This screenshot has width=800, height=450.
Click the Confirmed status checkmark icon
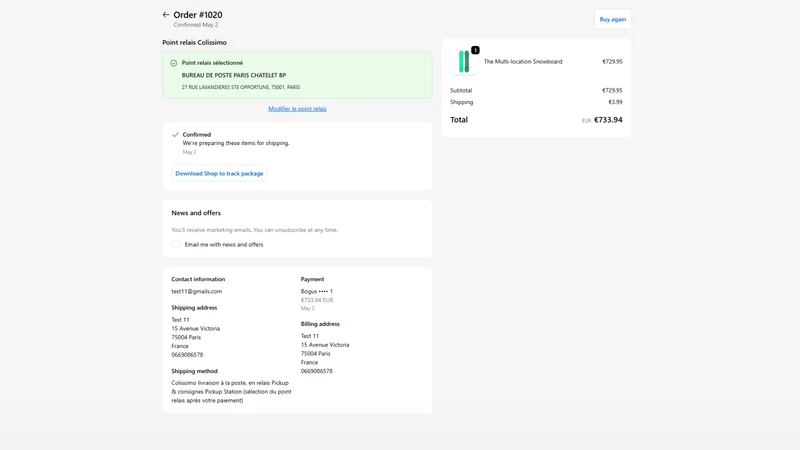coord(175,135)
